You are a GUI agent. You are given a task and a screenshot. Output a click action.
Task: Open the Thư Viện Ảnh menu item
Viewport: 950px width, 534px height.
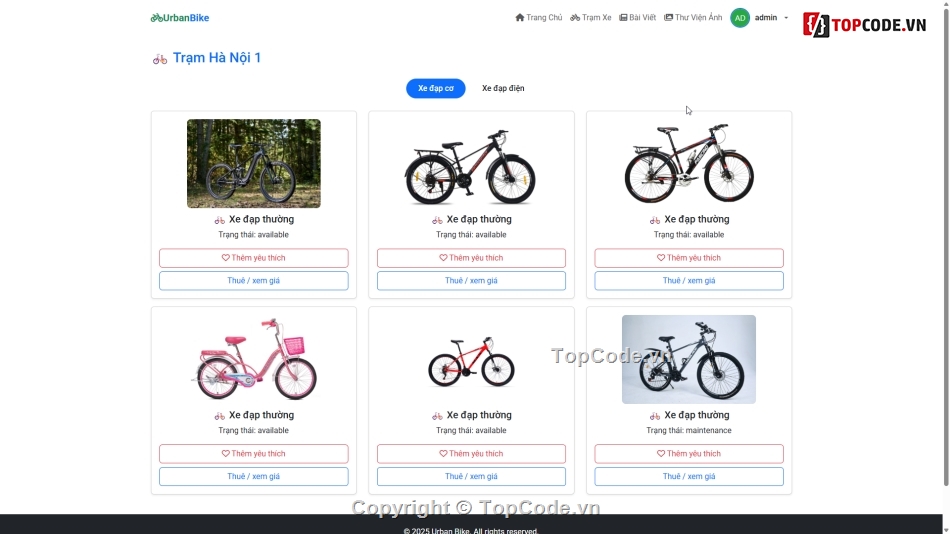click(x=693, y=18)
